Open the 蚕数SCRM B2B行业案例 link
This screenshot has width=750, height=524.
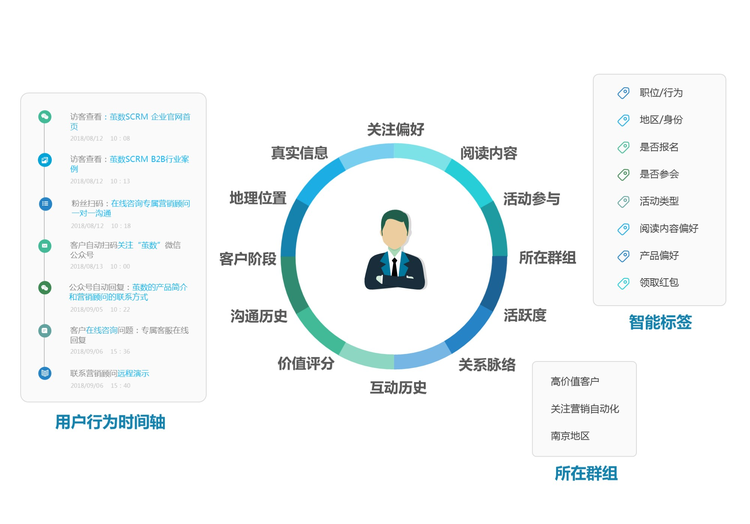pyautogui.click(x=129, y=164)
